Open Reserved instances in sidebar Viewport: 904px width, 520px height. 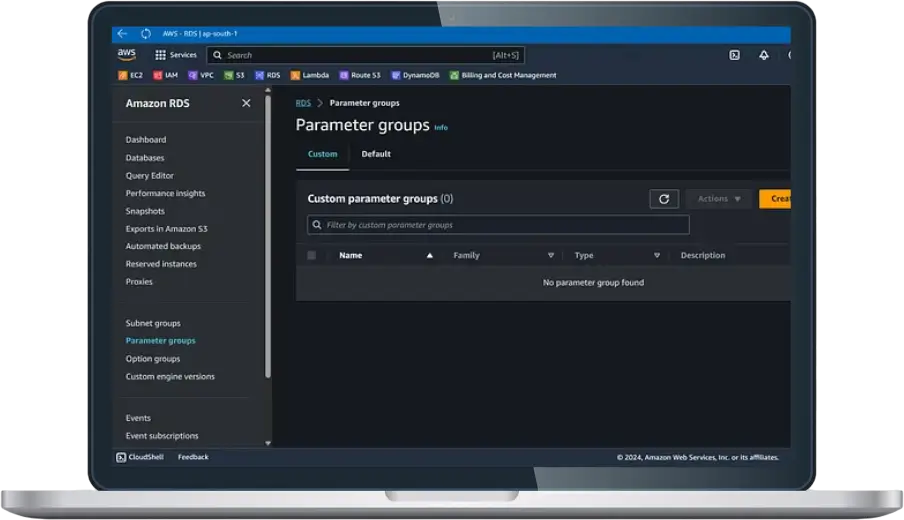pos(161,264)
